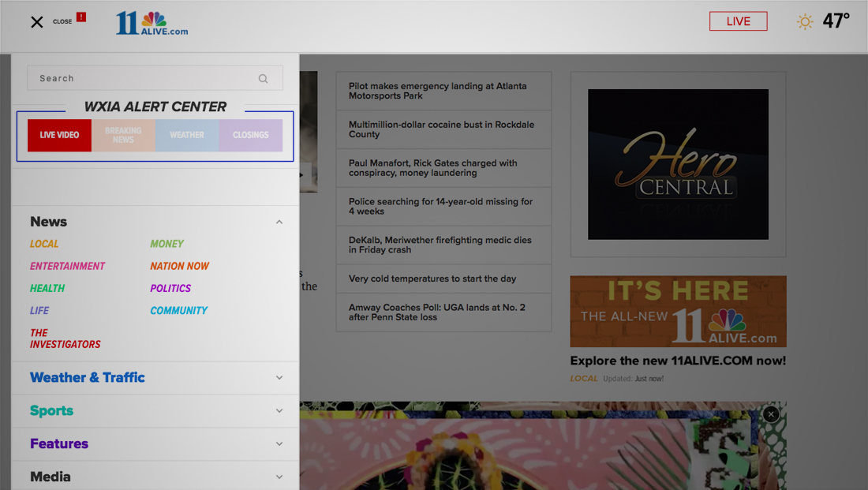
Task: Open the Media menu heading
Action: tap(51, 477)
